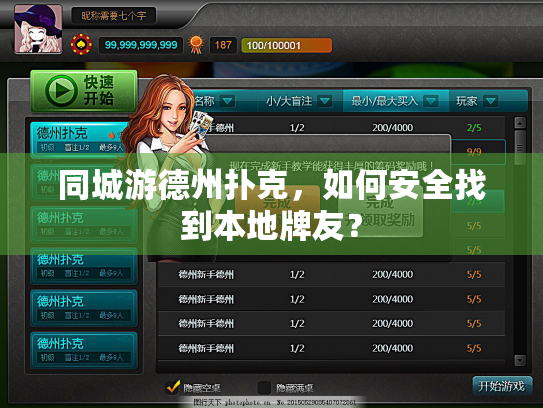Click the scrollbar up arrow

pyautogui.click(x=520, y=123)
